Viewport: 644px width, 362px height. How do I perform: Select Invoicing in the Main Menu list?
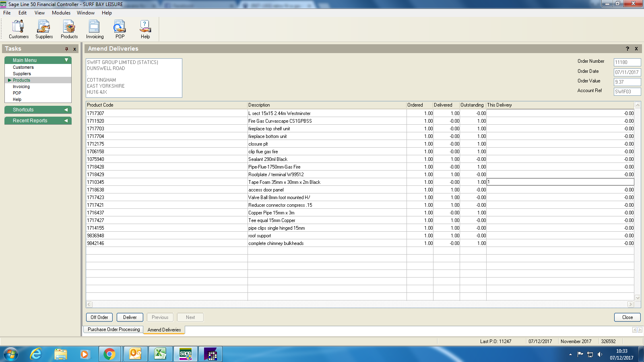coord(21,86)
